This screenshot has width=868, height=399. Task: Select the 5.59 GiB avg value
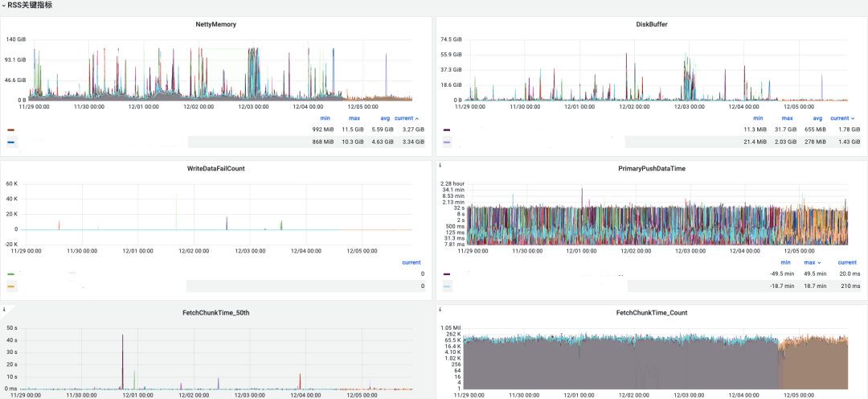[383, 130]
